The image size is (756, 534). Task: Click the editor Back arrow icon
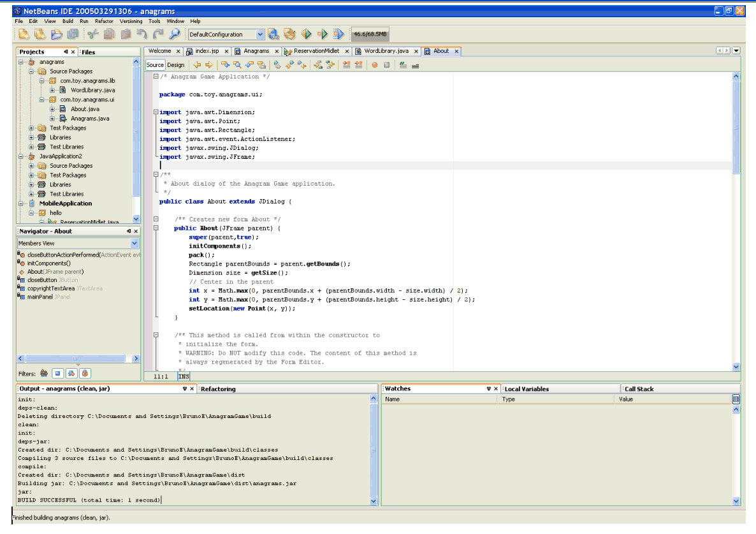pos(197,64)
